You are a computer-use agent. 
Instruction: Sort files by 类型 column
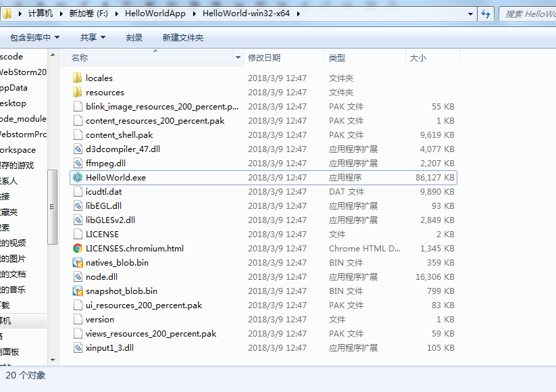365,57
